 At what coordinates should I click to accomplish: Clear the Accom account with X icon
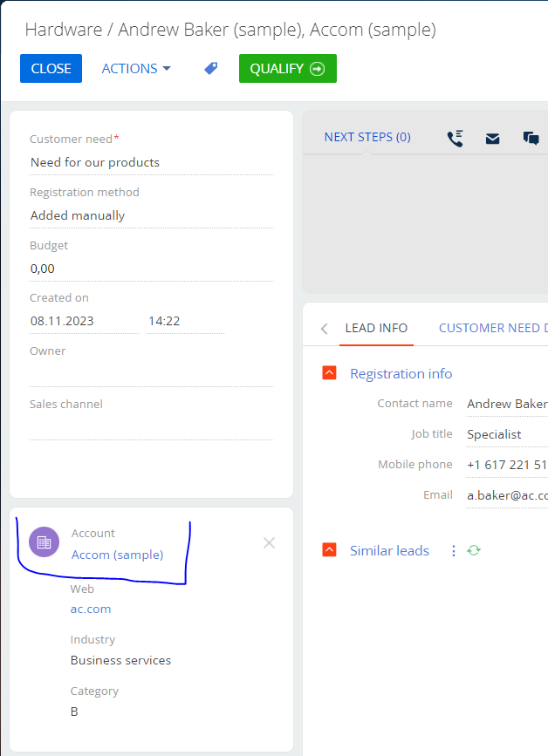point(269,543)
